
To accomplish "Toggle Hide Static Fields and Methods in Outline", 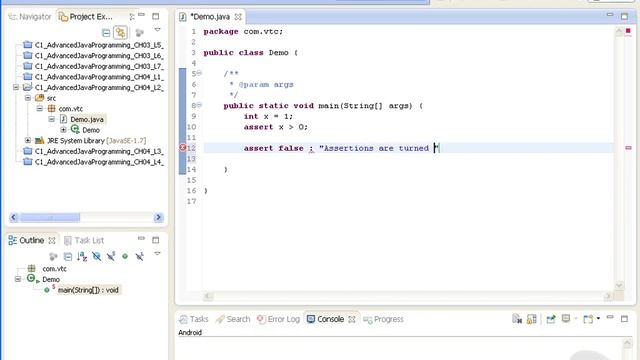I will (x=111, y=256).
